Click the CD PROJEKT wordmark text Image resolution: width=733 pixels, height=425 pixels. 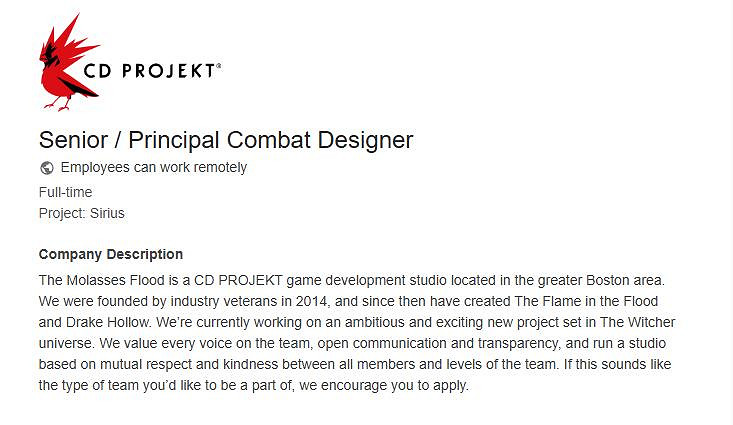point(149,72)
